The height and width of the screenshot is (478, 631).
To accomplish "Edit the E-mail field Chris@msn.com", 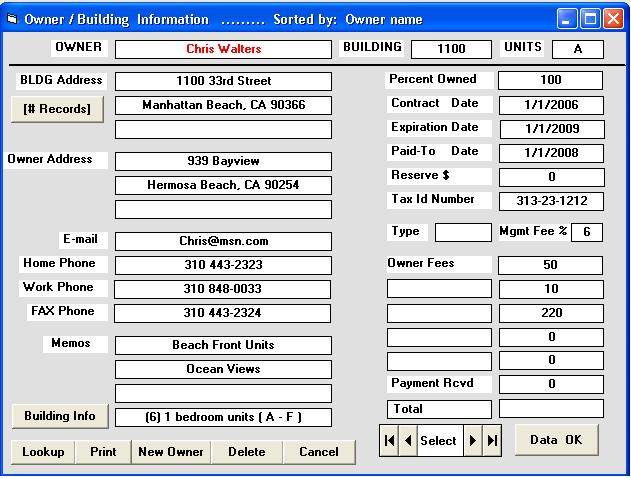I will tap(223, 241).
